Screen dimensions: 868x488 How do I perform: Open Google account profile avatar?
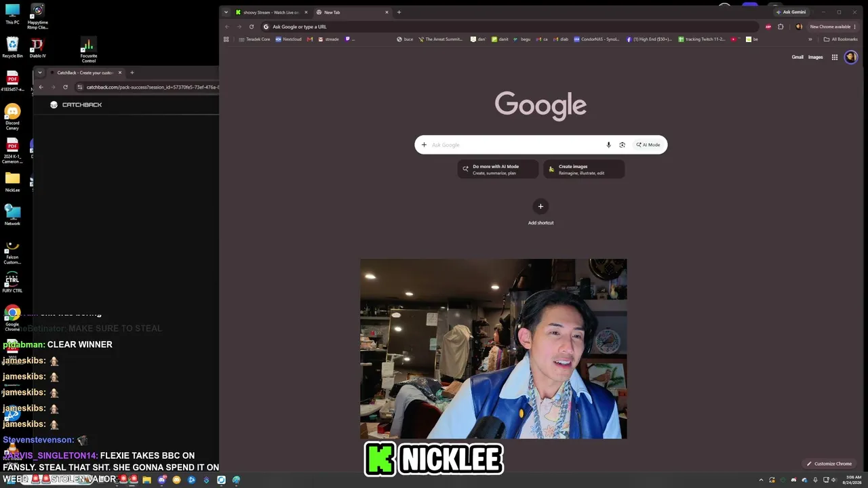pyautogui.click(x=850, y=57)
